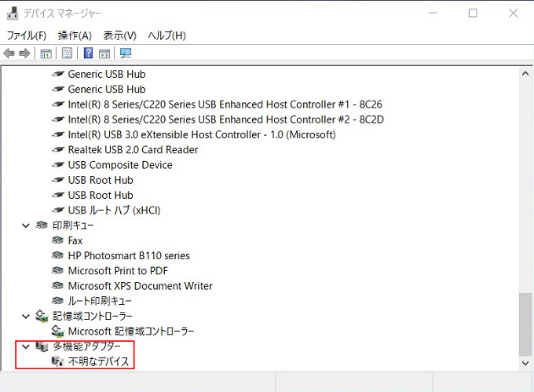Select the 不明なデバイス entry text
The width and height of the screenshot is (534, 392).
click(x=98, y=361)
